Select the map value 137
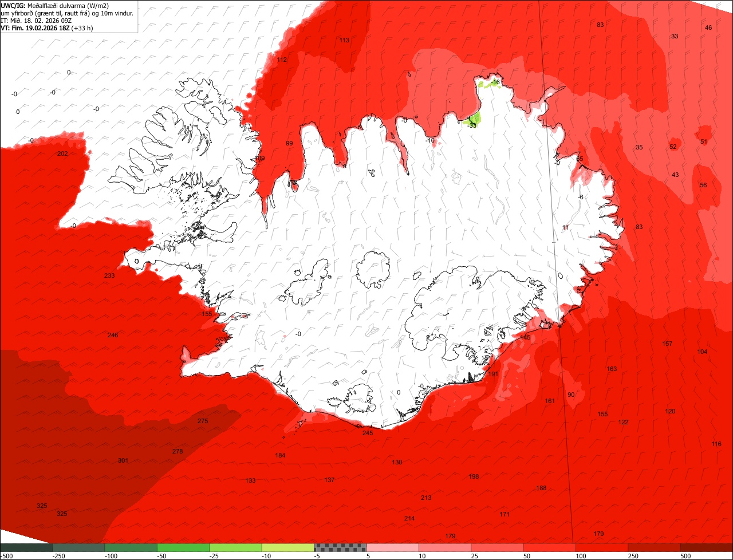The height and width of the screenshot is (560, 733). point(329,480)
